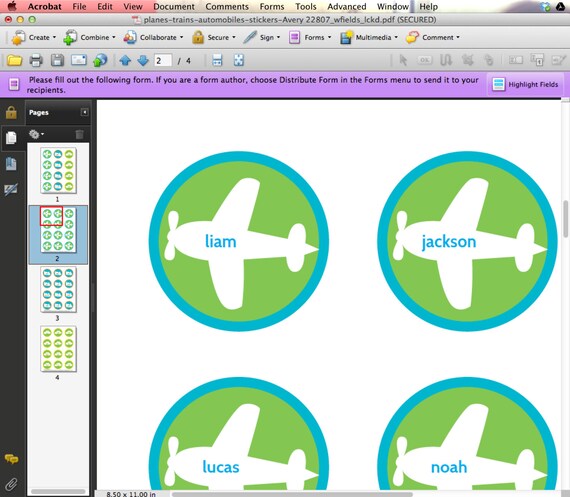
Task: Open the Document menu
Action: point(174,7)
